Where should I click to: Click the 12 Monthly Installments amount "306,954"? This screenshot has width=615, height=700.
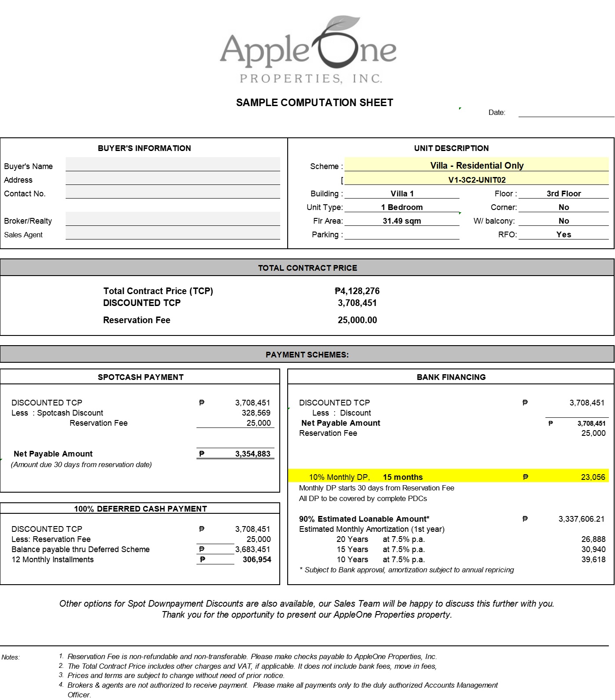click(x=257, y=560)
